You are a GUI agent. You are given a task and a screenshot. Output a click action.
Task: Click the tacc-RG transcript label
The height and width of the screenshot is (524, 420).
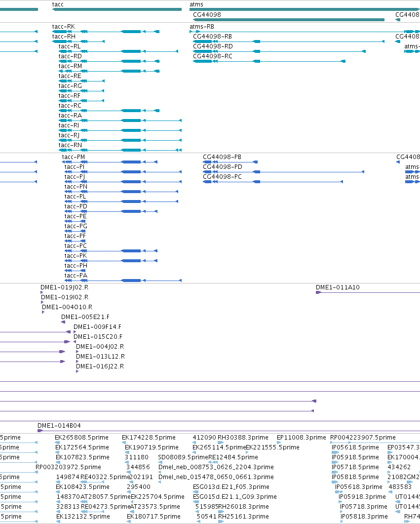(70, 86)
